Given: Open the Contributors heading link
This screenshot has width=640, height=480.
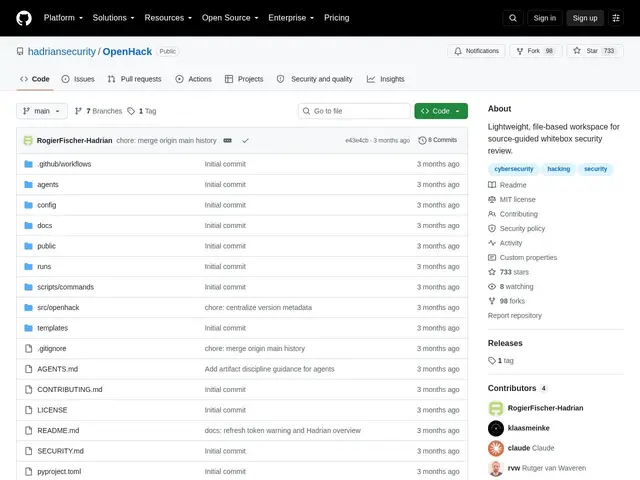Looking at the screenshot, I should point(517,388).
